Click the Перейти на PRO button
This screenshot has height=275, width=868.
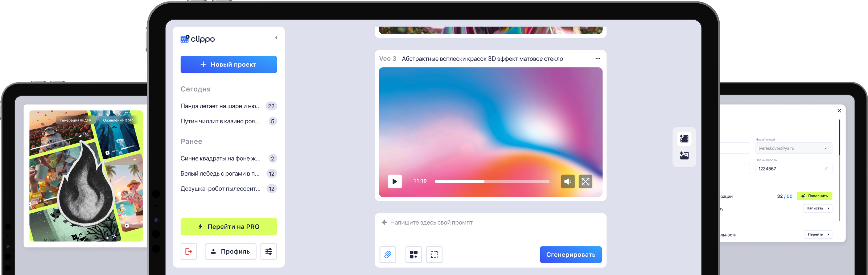(229, 227)
